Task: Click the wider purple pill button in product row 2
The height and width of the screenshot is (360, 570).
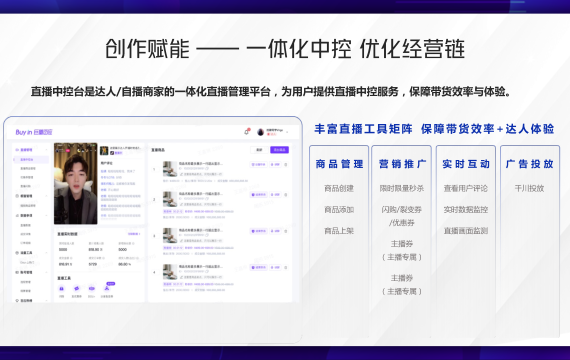Action: (258, 195)
